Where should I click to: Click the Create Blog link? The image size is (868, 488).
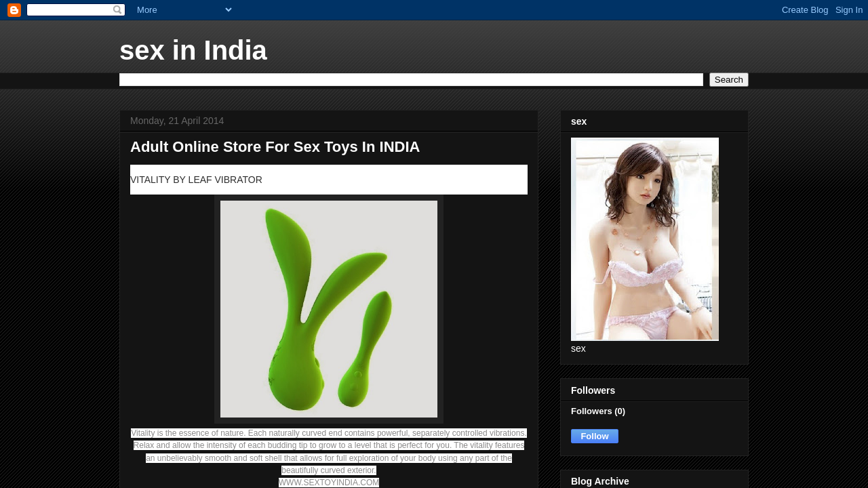click(x=805, y=9)
